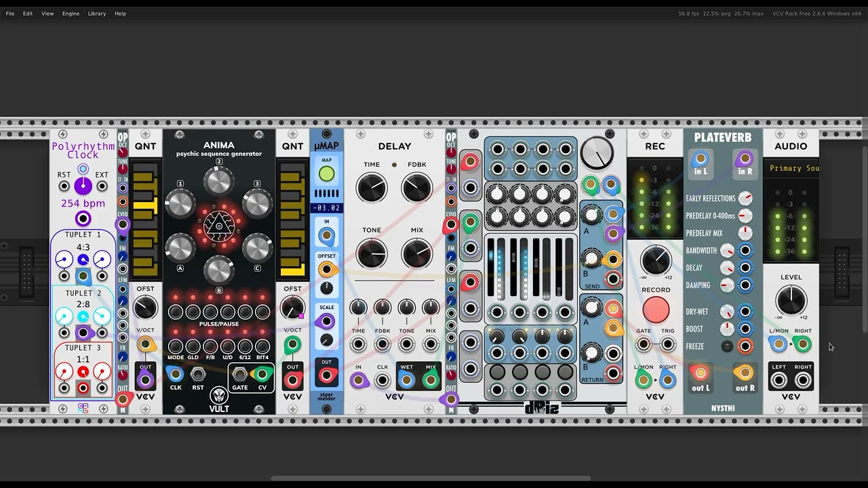Toggle the Plateverb FREEZE button
This screenshot has height=488, width=868.
[x=727, y=346]
